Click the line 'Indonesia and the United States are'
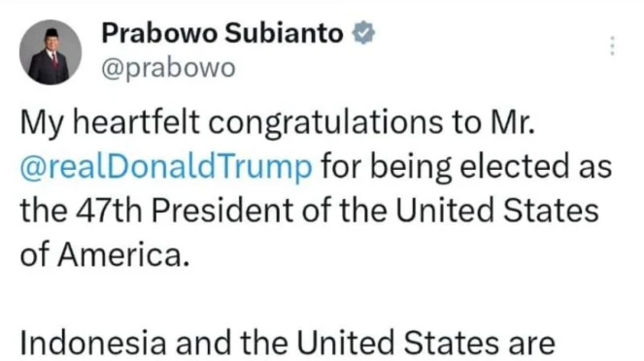Viewport: 644px width, 361px height. pyautogui.click(x=288, y=343)
